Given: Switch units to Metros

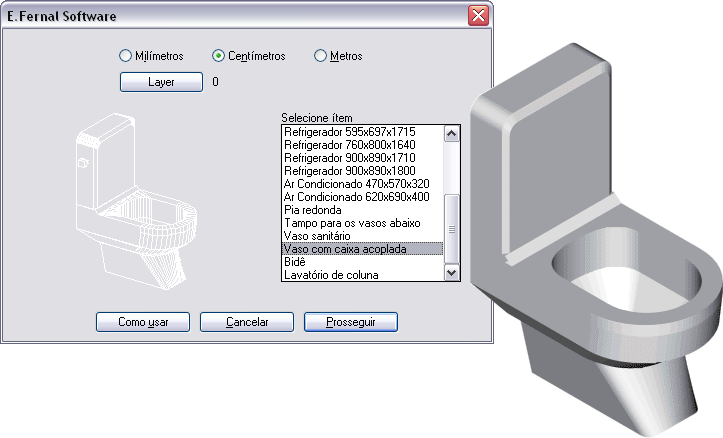Looking at the screenshot, I should click(320, 56).
